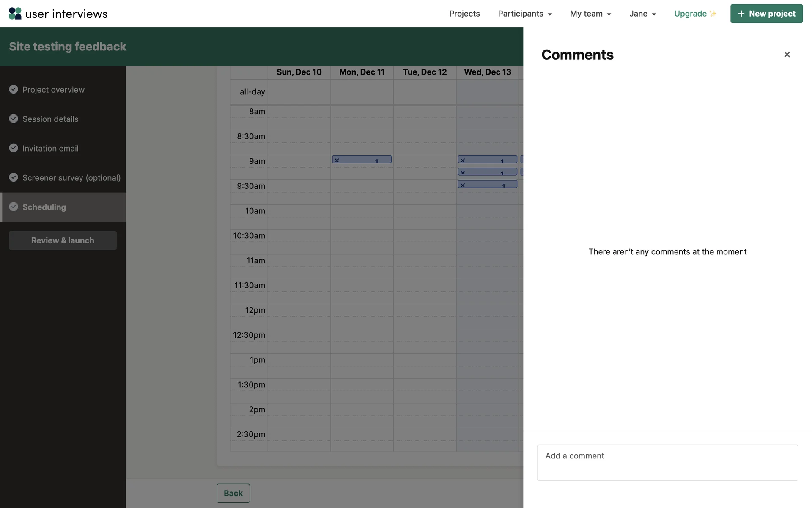812x508 pixels.
Task: Click the Back button
Action: click(x=233, y=493)
